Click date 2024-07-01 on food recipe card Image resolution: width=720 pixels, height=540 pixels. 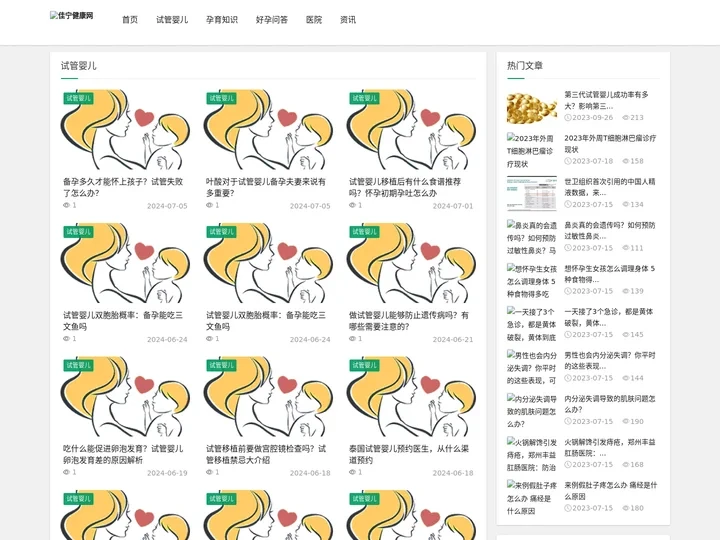(x=453, y=206)
